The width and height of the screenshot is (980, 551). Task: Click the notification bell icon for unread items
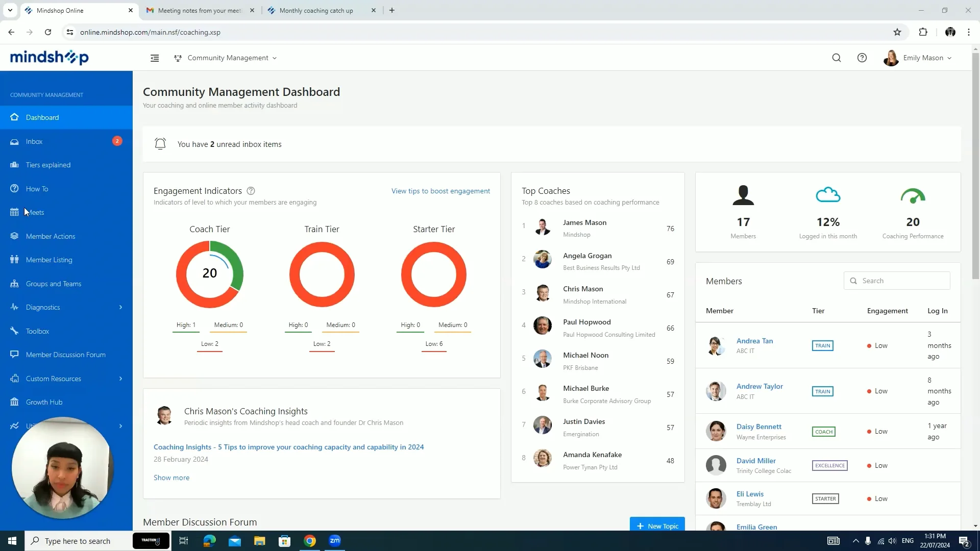pyautogui.click(x=160, y=144)
